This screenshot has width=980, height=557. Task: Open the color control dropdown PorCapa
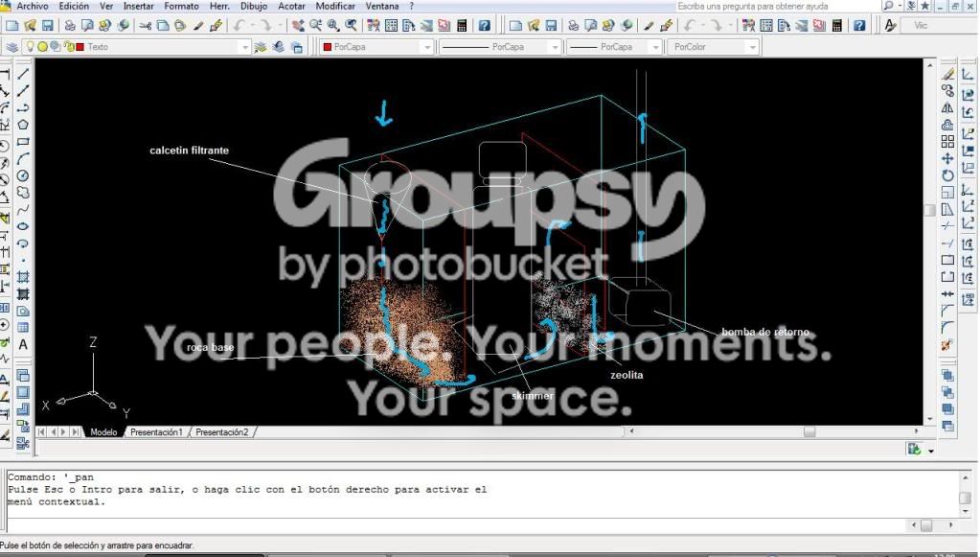click(427, 48)
